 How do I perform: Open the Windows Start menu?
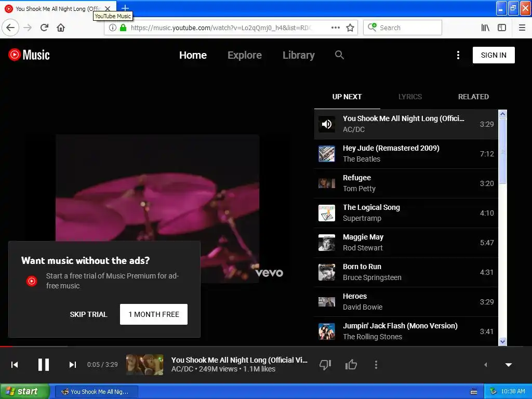point(24,391)
